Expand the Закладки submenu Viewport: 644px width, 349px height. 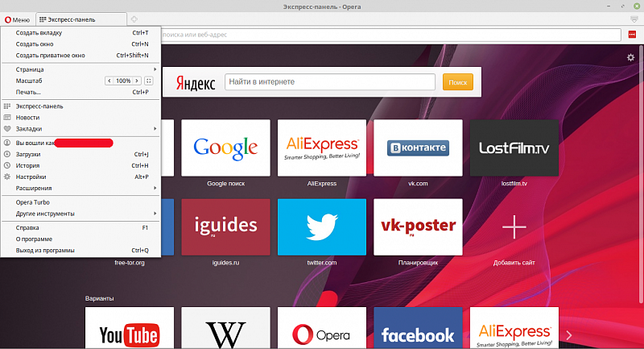coord(80,129)
